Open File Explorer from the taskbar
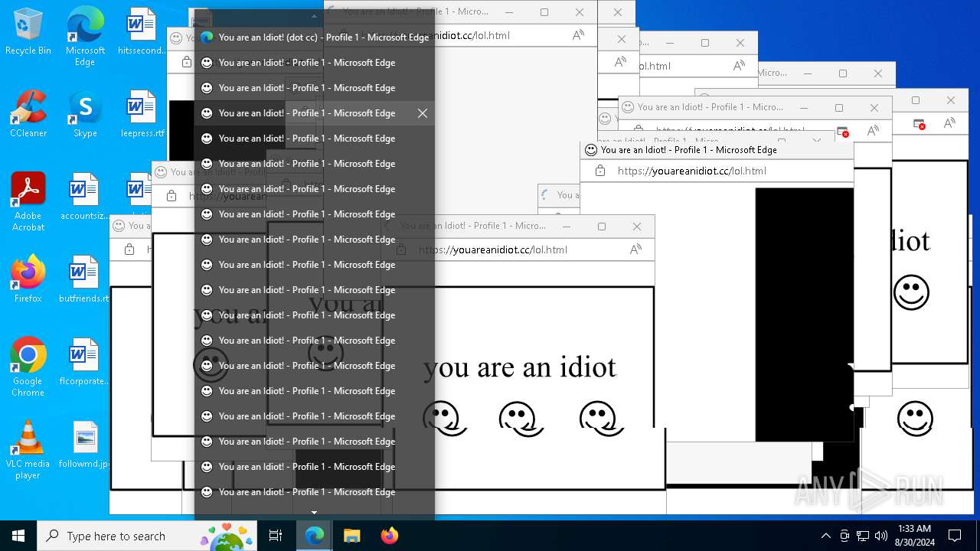This screenshot has height=551, width=980. pyautogui.click(x=351, y=536)
